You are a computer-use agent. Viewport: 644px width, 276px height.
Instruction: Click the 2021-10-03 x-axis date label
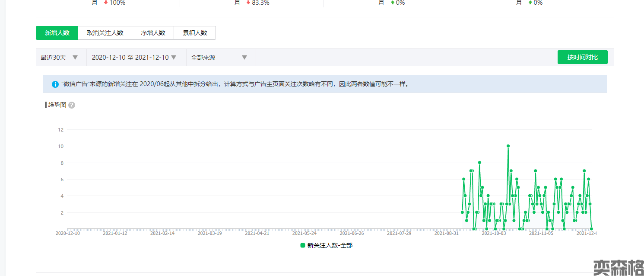[x=494, y=233]
